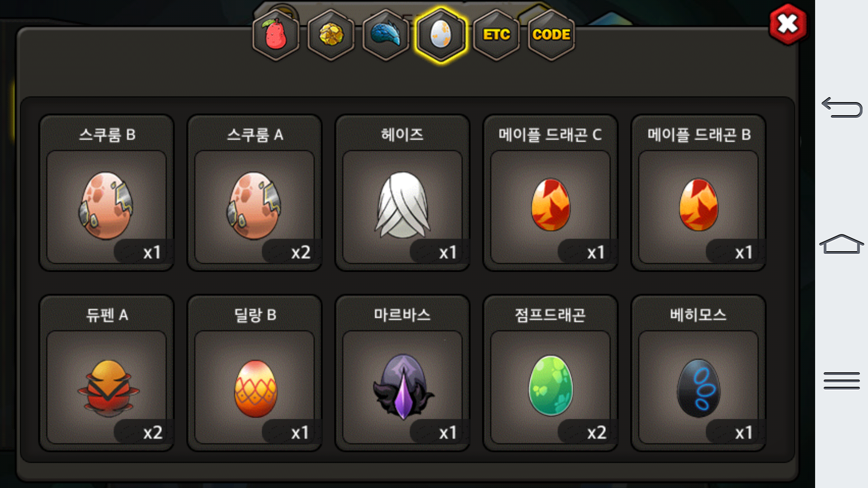Viewport: 868px width, 488px height.
Task: Tap the Android back arrow
Action: pyautogui.click(x=842, y=108)
